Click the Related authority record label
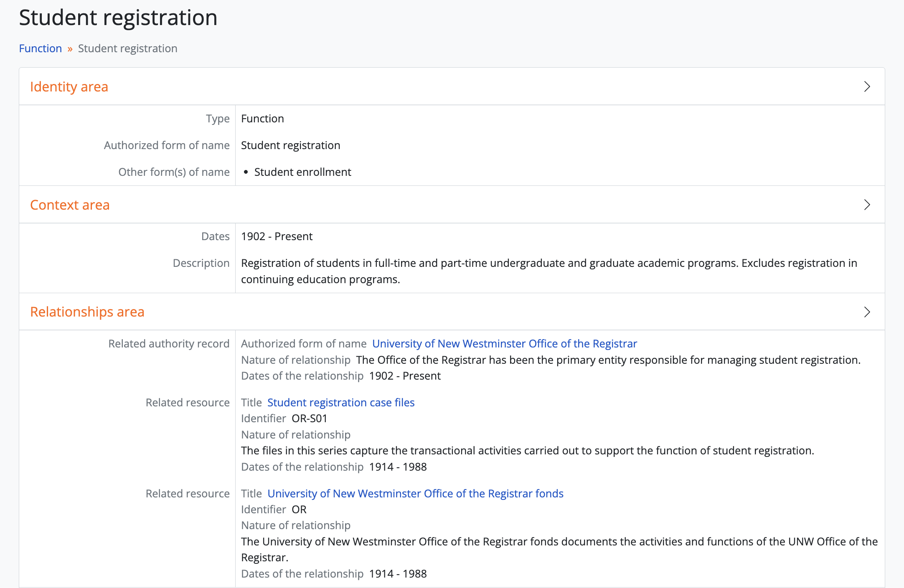This screenshot has width=904, height=588. click(169, 344)
